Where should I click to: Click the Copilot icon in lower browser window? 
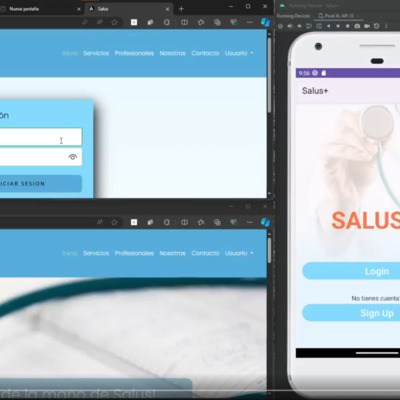pos(265,222)
